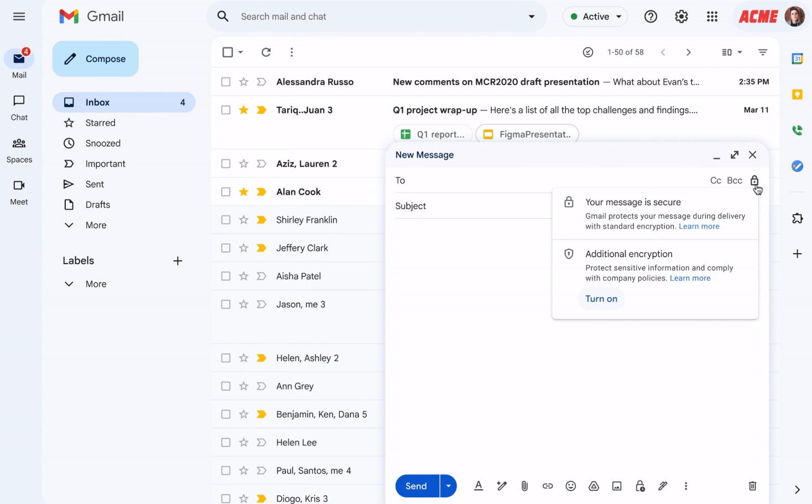Create new label with plus icon
The image size is (812, 504).
tap(178, 261)
